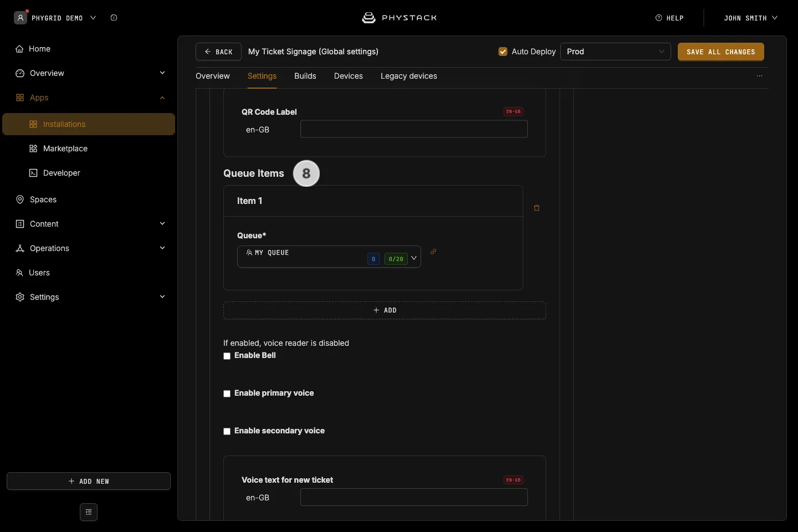Collapse the Apps sidebar section

(162, 98)
